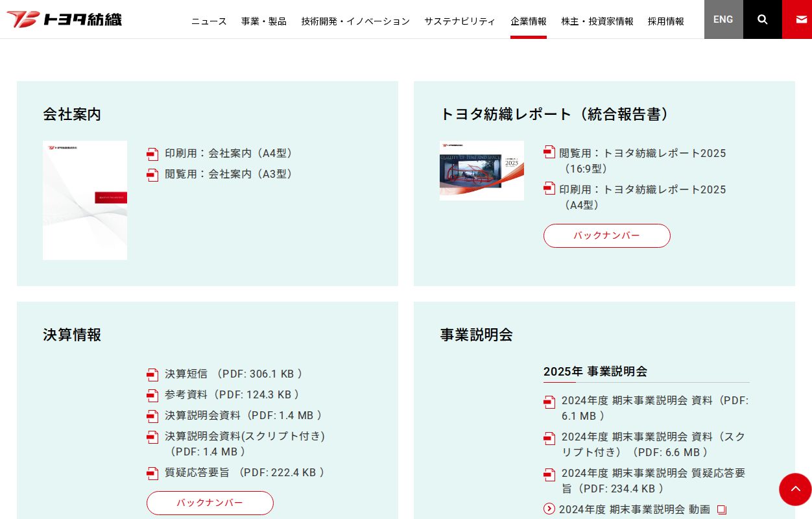
Task: Open the 事業・製品 menu
Action: coord(264,21)
